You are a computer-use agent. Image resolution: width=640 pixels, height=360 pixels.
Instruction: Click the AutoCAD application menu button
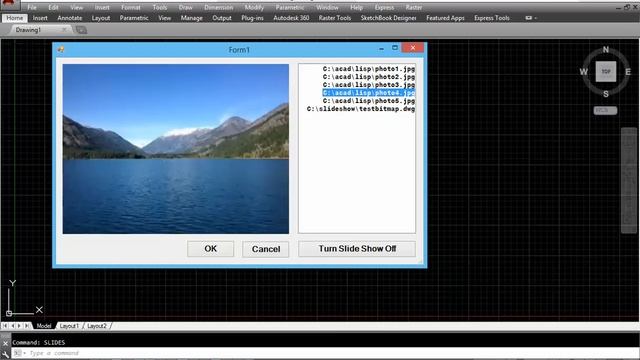pyautogui.click(x=9, y=4)
